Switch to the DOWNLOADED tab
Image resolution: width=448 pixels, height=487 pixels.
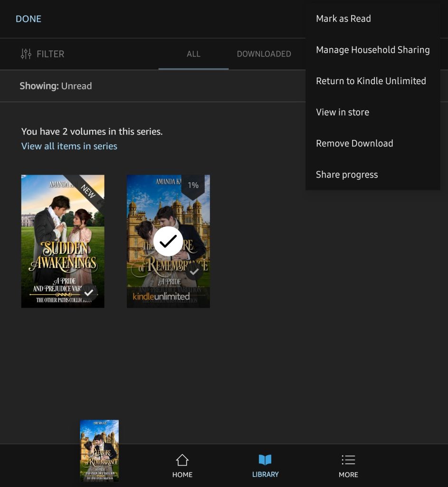tap(264, 54)
